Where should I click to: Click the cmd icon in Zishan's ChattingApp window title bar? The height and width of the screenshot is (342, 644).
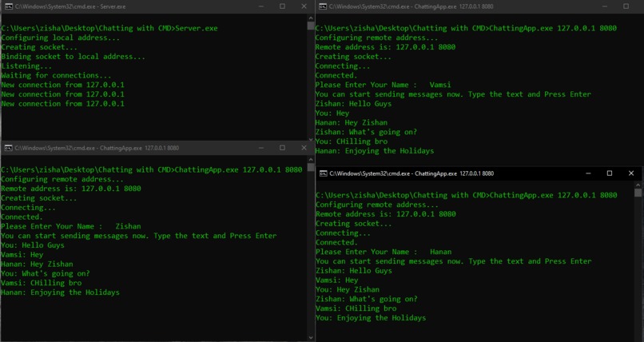click(8, 148)
